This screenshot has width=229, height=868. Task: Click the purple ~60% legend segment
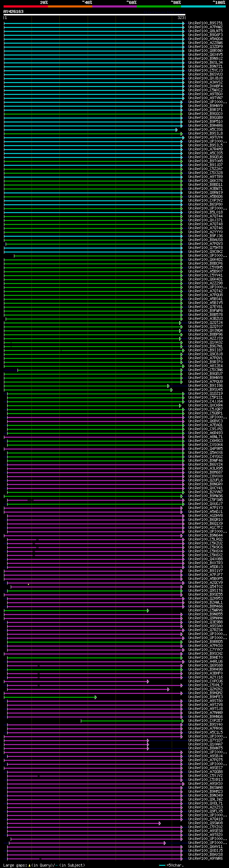(x=114, y=6)
